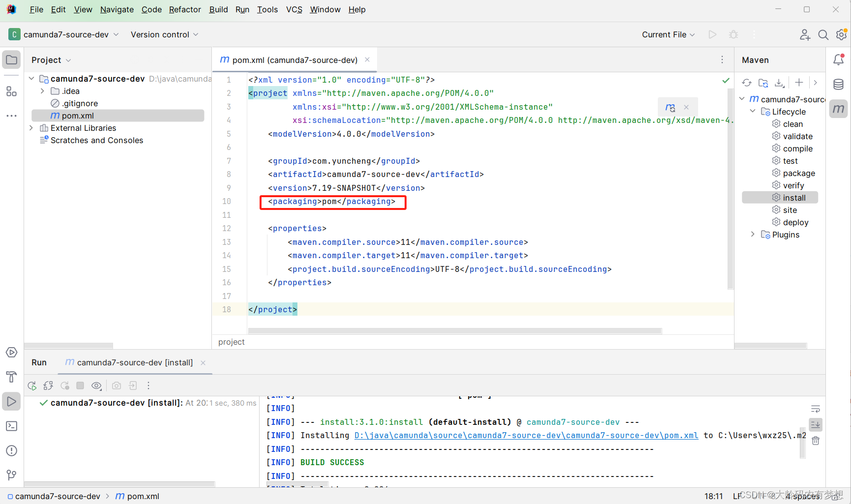This screenshot has width=851, height=504.
Task: Close the pom.xml editor tab
Action: 367,60
